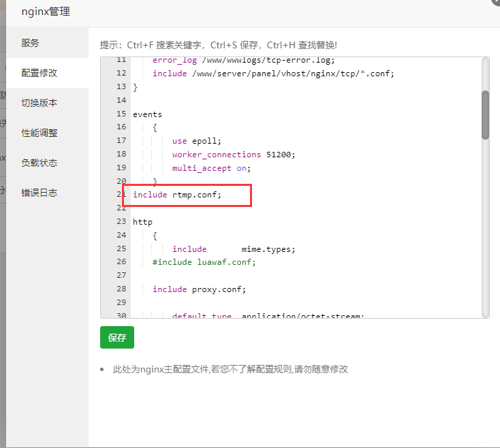The width and height of the screenshot is (500, 448).
Task: Click line number 27 in gutter
Action: [x=121, y=275]
